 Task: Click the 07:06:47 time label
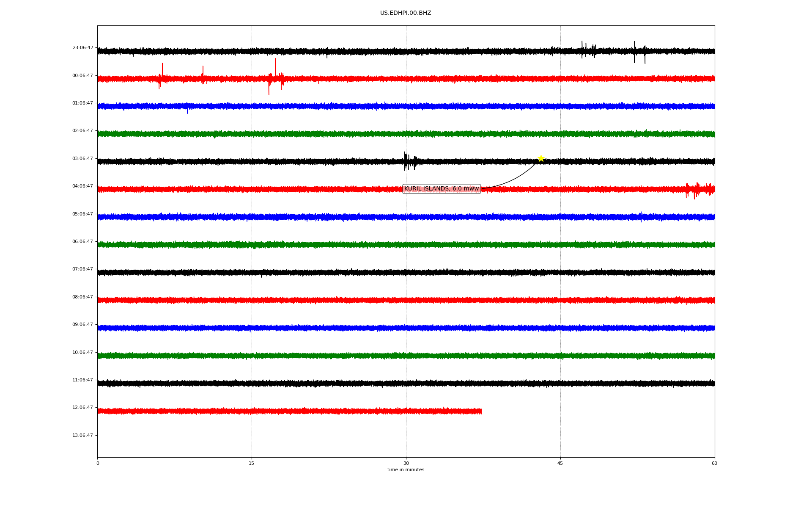tap(83, 269)
